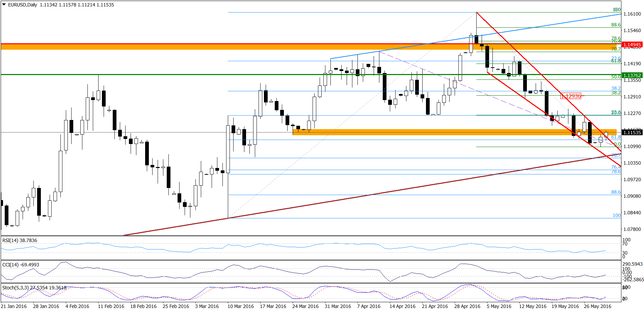The image size is (644, 311).
Task: Click the 28 Jan 2016 date label
Action: click(46, 306)
